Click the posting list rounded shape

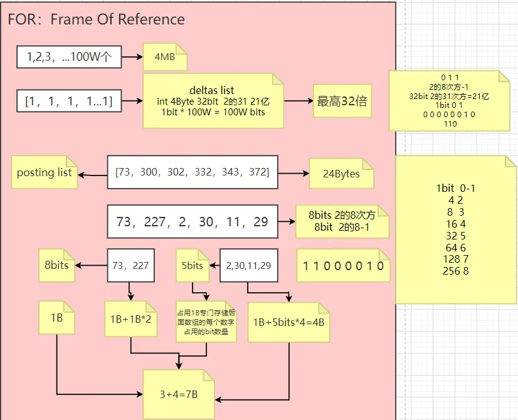44,172
